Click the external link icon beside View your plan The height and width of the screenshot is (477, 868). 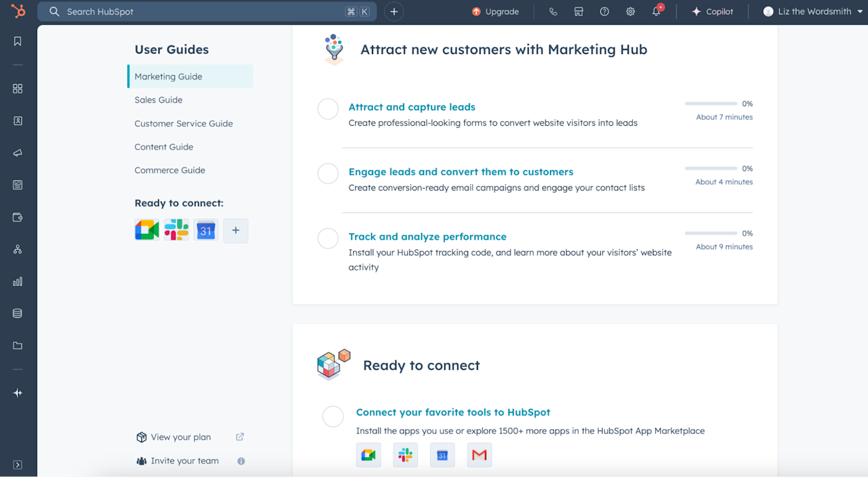pyautogui.click(x=240, y=437)
